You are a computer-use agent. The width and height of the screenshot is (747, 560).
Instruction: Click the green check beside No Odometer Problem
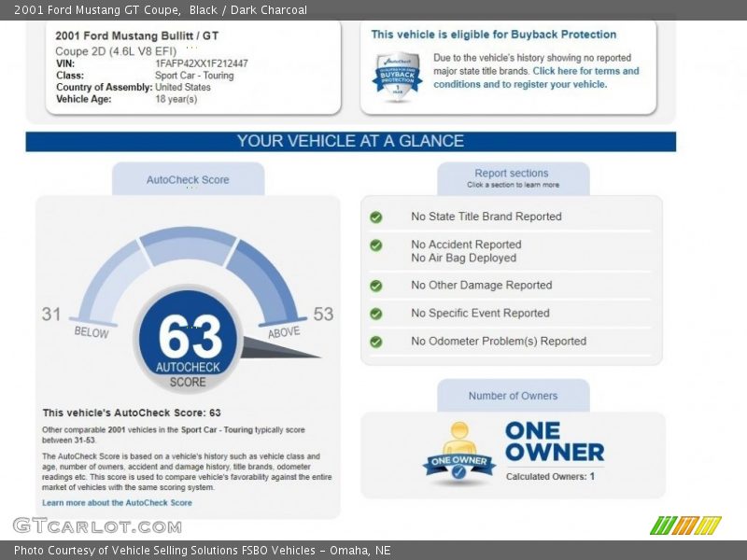[x=375, y=342]
